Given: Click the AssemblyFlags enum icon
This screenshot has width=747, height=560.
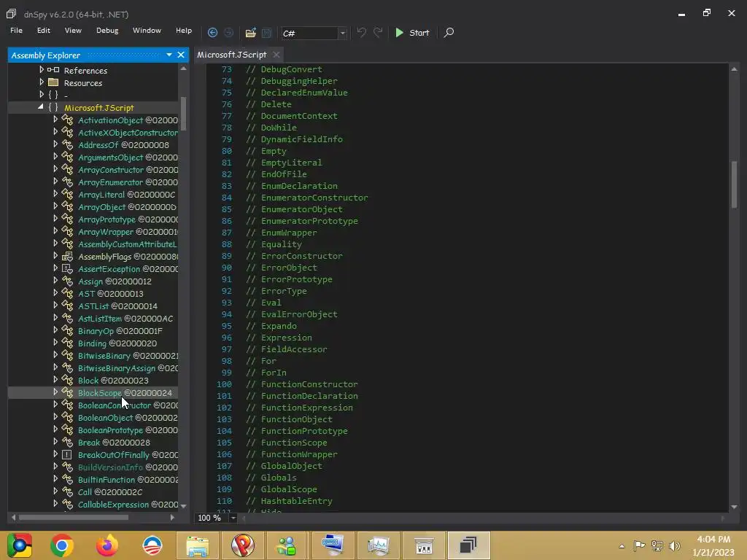Looking at the screenshot, I should click(67, 257).
